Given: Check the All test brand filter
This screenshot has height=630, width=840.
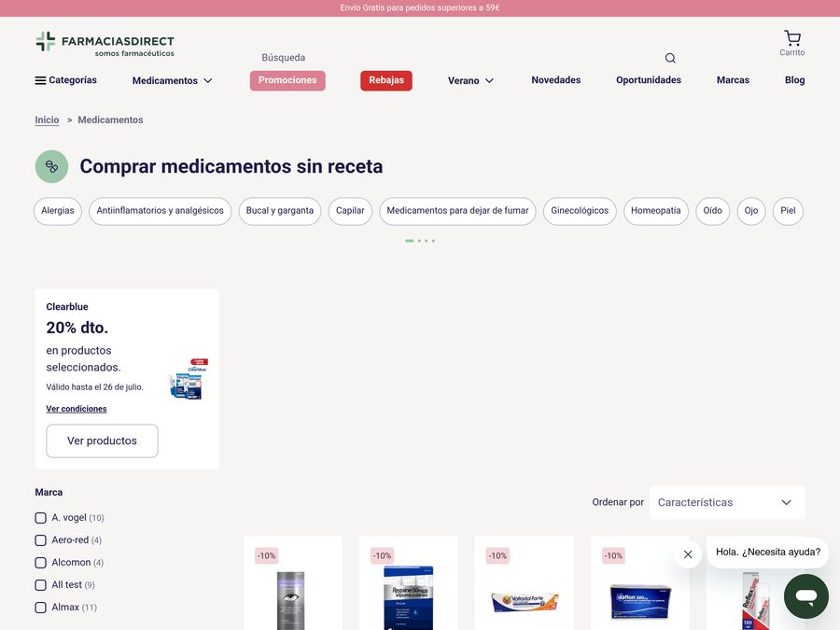Looking at the screenshot, I should click(x=40, y=585).
